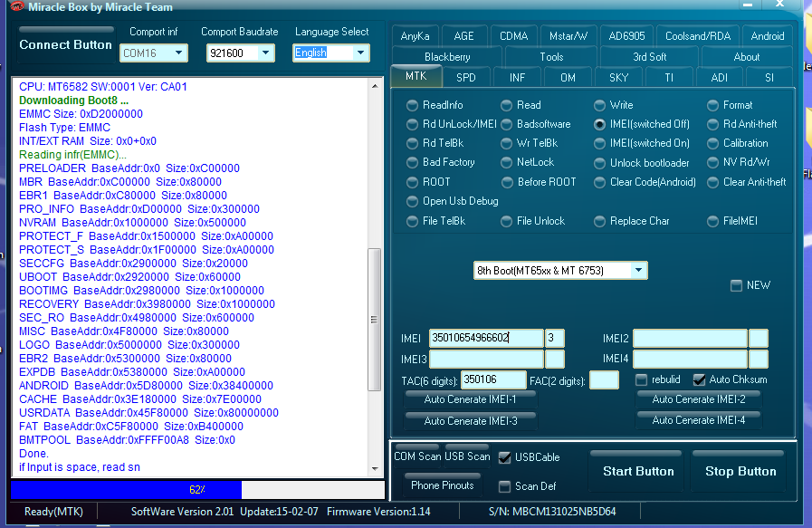Expand the Comport Baudrate 921600 dropdown

point(265,53)
